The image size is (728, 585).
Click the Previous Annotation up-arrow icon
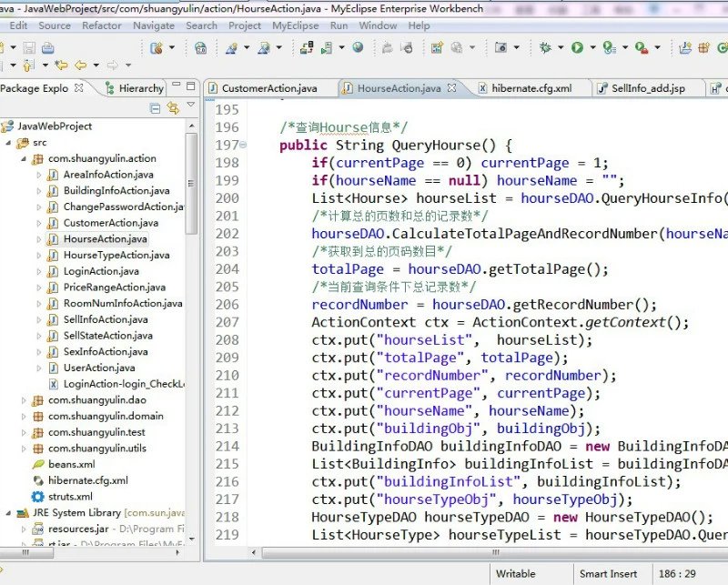[29, 66]
